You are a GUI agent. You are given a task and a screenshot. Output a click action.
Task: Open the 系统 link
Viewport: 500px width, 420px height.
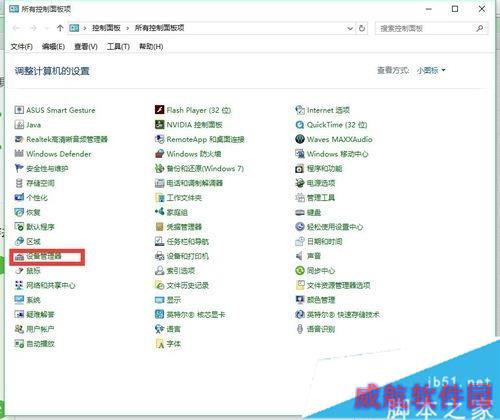[33, 300]
